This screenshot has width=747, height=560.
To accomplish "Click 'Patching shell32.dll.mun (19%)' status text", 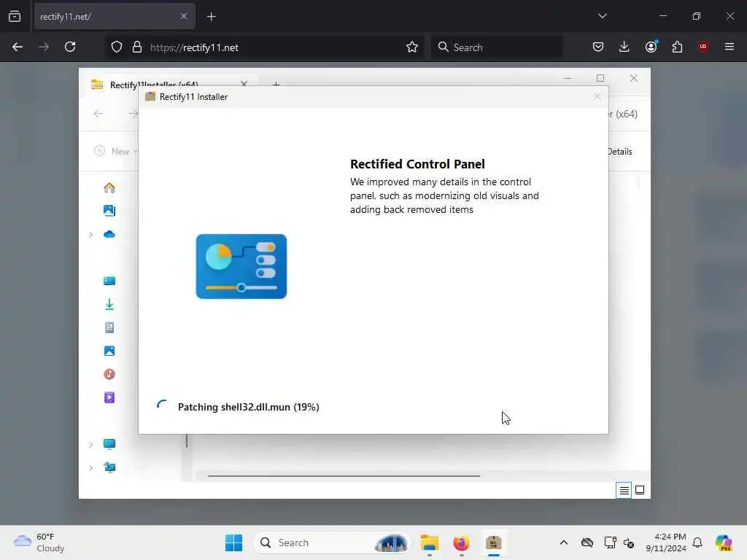I will click(248, 407).
